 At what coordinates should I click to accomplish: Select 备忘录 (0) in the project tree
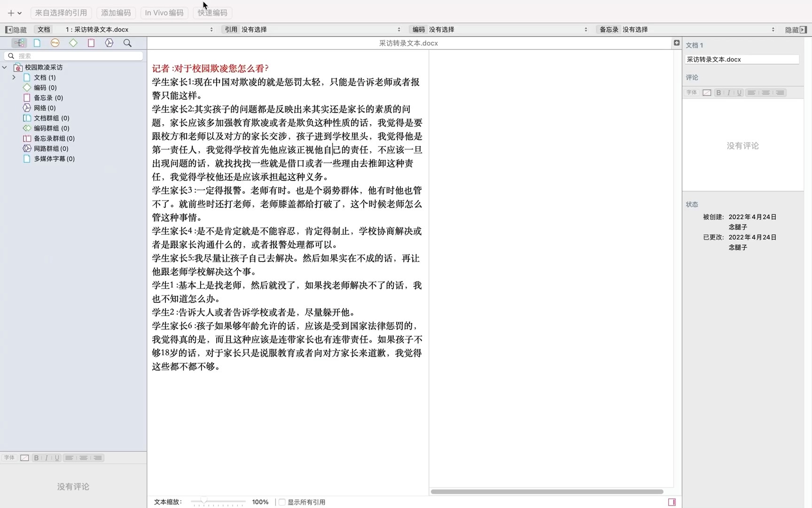tap(48, 98)
